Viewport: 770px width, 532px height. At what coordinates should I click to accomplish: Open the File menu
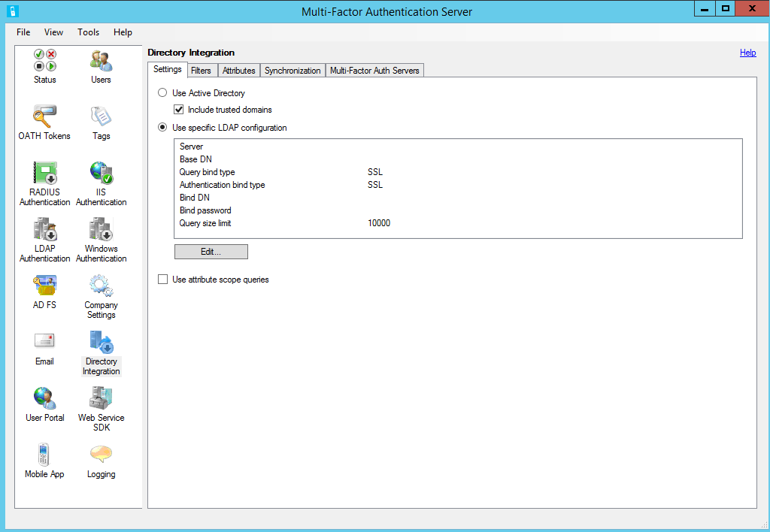pyautogui.click(x=23, y=32)
